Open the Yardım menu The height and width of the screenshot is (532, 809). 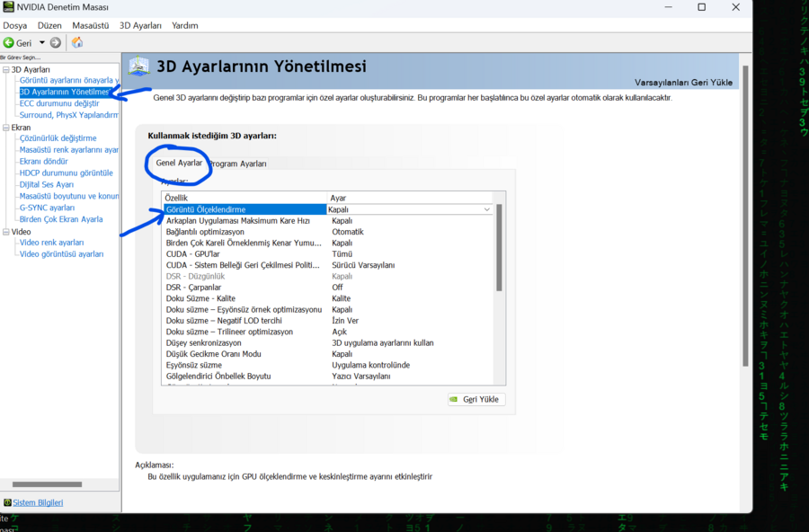click(184, 25)
